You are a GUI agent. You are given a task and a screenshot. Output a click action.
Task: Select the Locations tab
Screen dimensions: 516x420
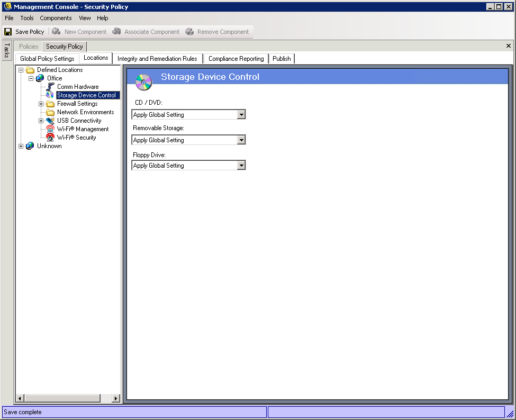pos(96,58)
